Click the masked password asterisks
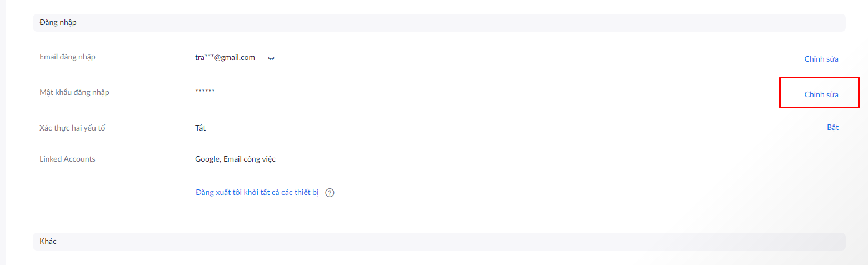 (x=204, y=91)
